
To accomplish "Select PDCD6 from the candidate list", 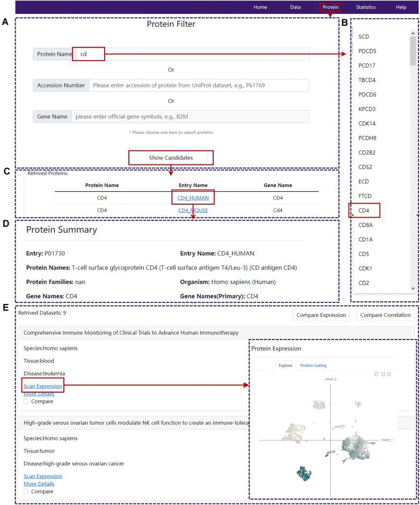I will [x=367, y=95].
